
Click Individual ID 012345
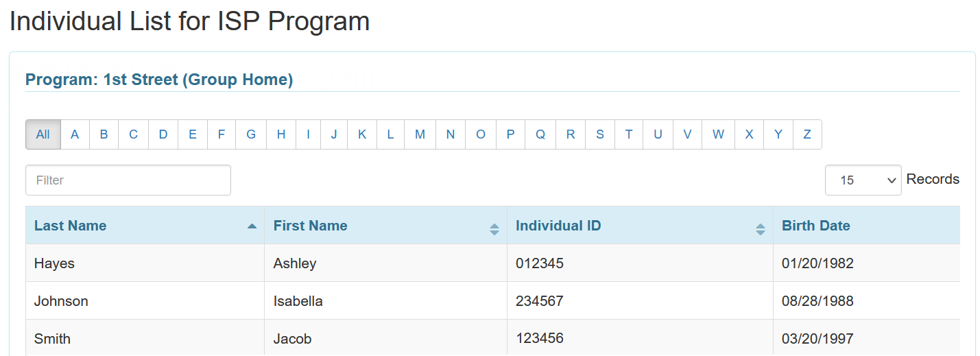pyautogui.click(x=540, y=263)
